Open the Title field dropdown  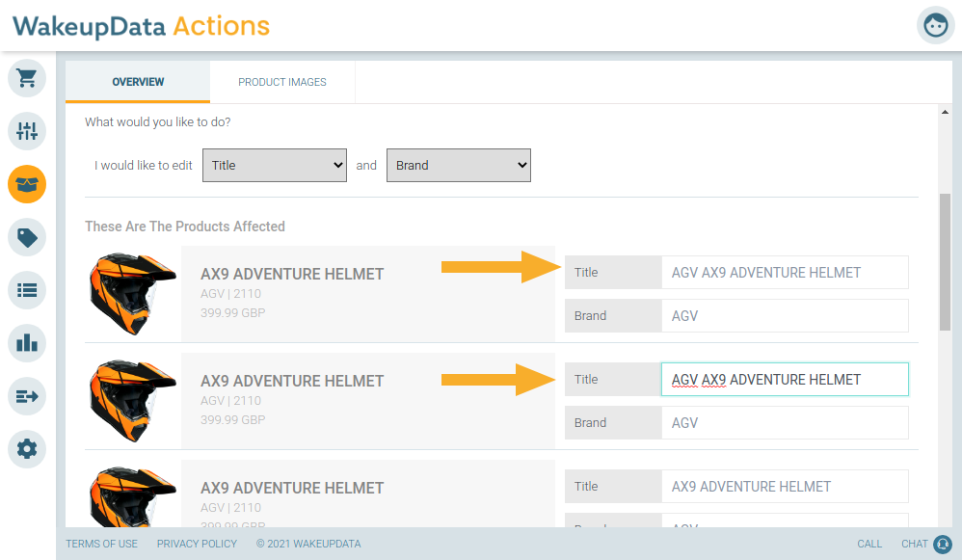(x=275, y=165)
